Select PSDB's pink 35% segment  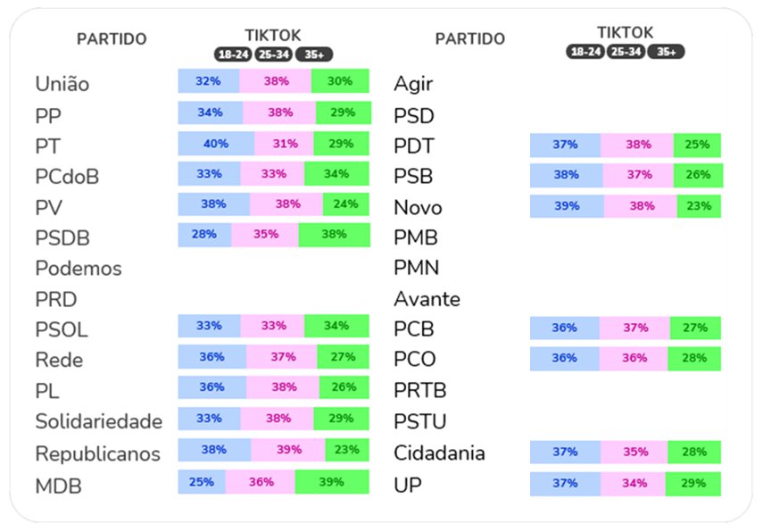click(x=265, y=235)
